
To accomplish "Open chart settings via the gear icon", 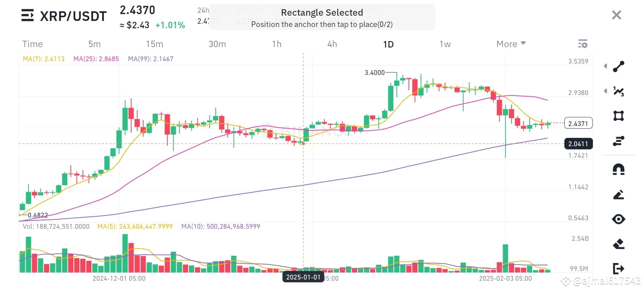I will click(583, 43).
